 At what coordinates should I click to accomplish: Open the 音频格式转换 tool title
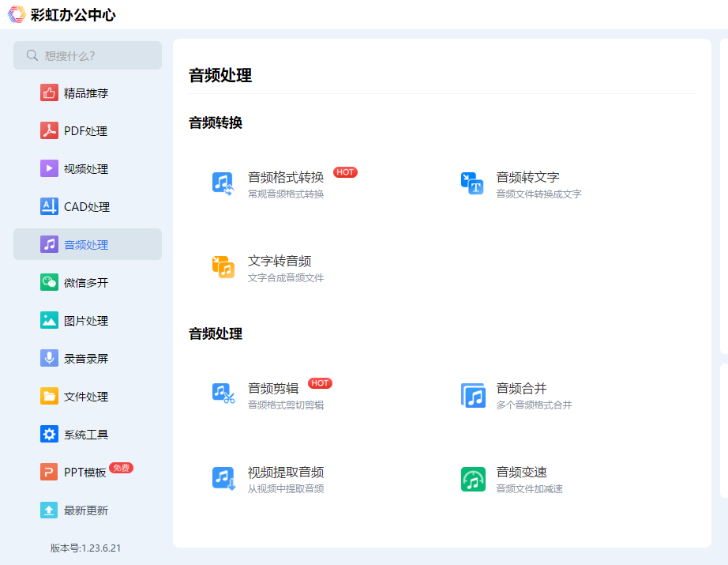tap(286, 177)
